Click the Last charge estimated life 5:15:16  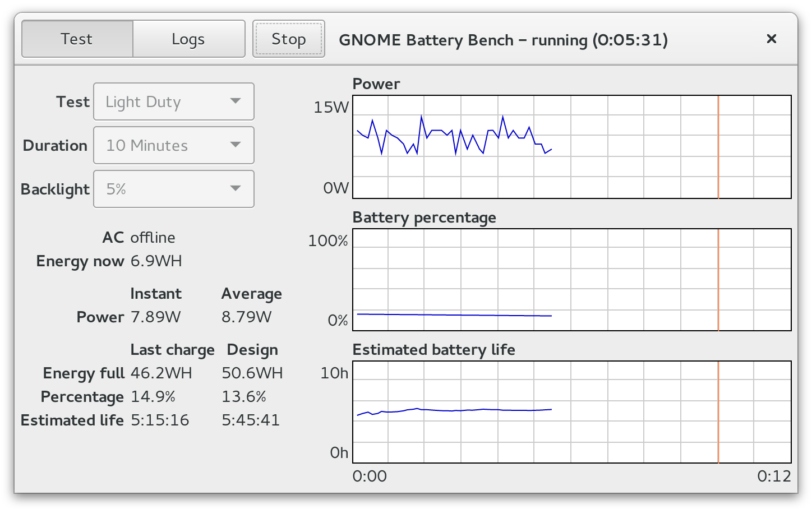click(160, 420)
